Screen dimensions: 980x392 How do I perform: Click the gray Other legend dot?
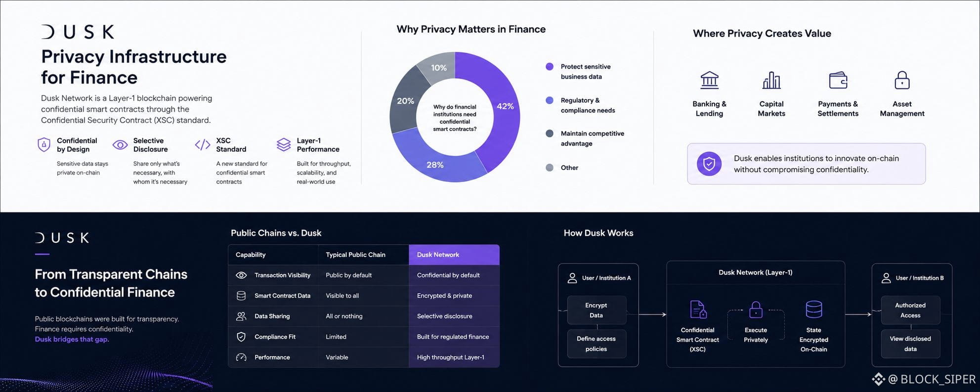point(550,168)
